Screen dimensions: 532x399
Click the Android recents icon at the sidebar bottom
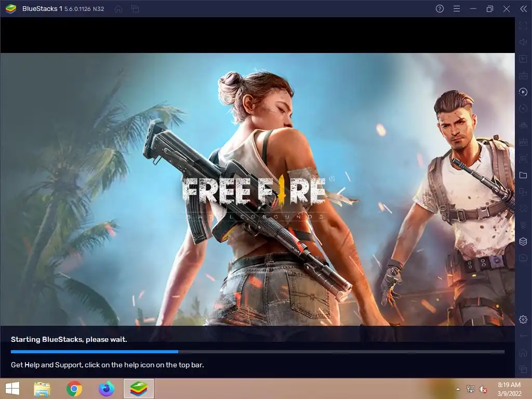(x=523, y=369)
